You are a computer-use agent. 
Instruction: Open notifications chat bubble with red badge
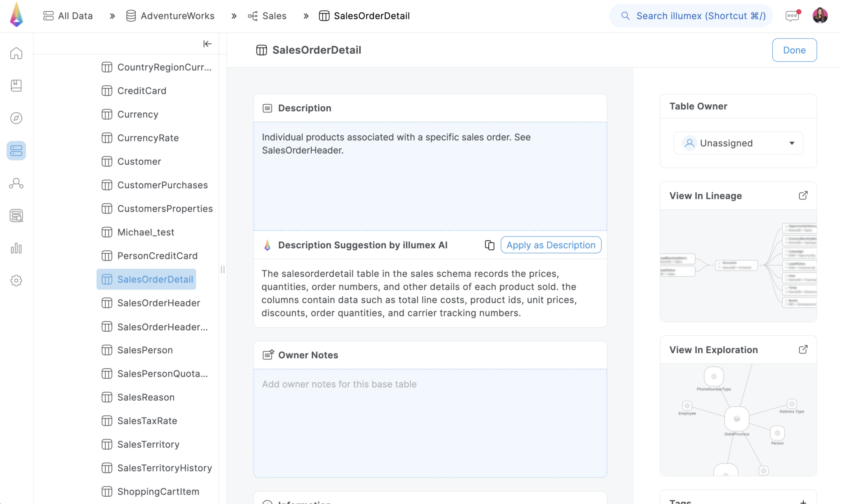pyautogui.click(x=792, y=15)
